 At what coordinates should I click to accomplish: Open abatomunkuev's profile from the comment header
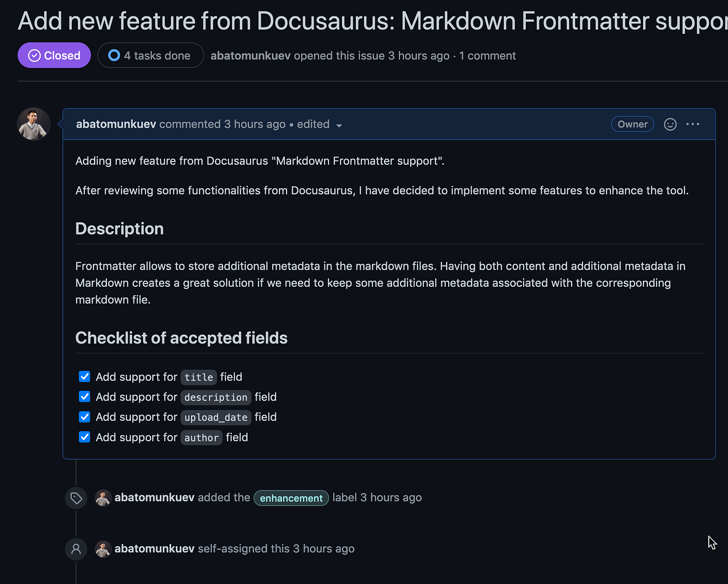coord(115,124)
